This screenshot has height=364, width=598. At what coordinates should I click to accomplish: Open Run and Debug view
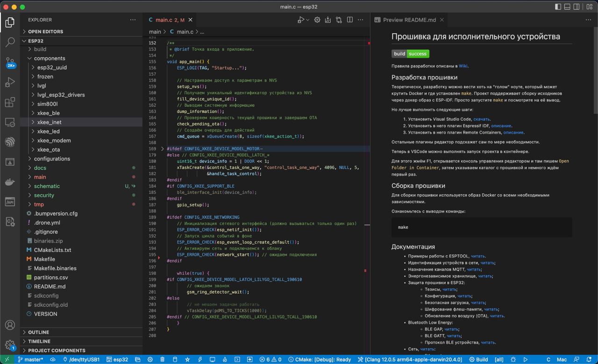[x=10, y=83]
